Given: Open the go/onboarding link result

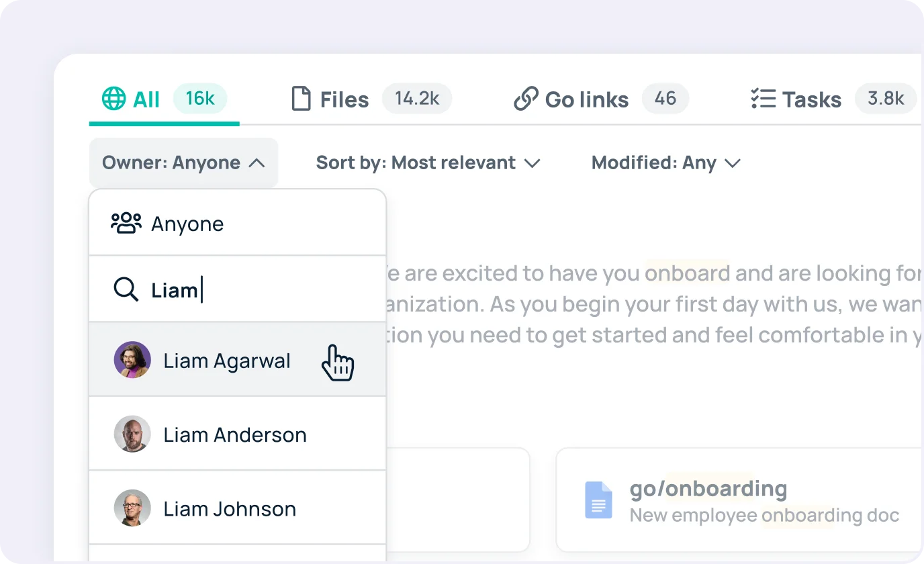Looking at the screenshot, I should point(708,489).
